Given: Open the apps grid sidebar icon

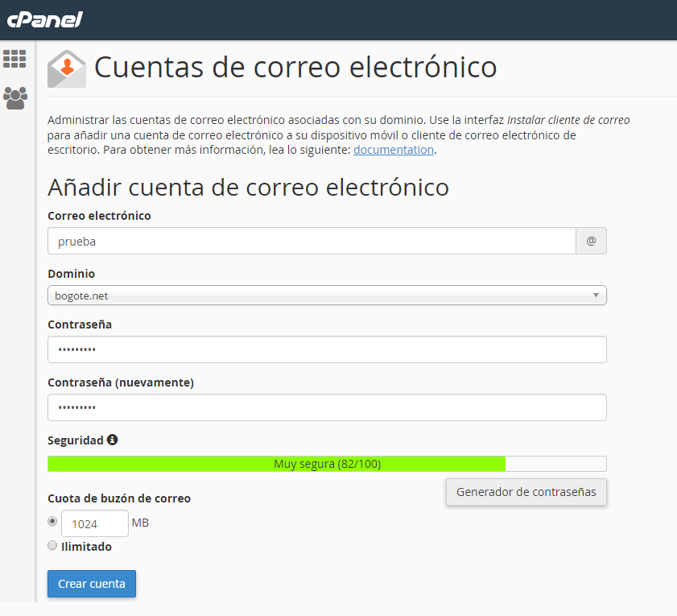Looking at the screenshot, I should tap(14, 59).
